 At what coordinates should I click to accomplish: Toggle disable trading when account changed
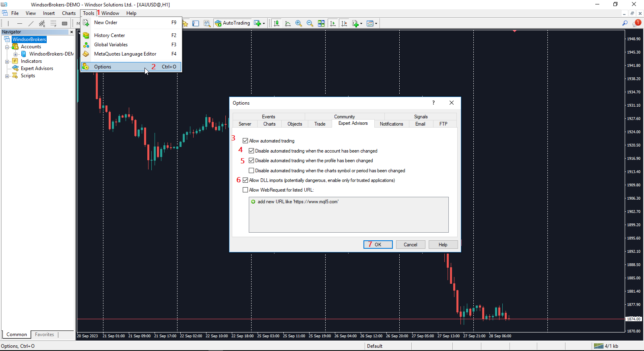click(x=251, y=151)
